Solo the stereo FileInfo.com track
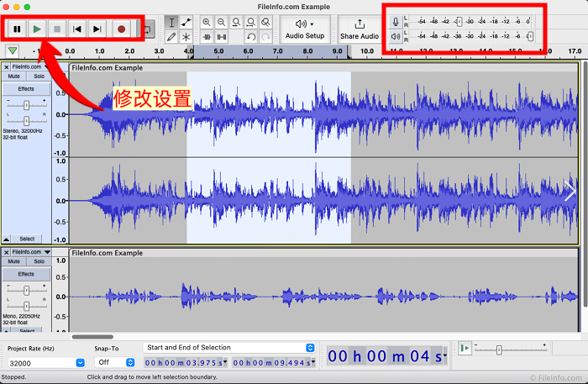 point(39,76)
